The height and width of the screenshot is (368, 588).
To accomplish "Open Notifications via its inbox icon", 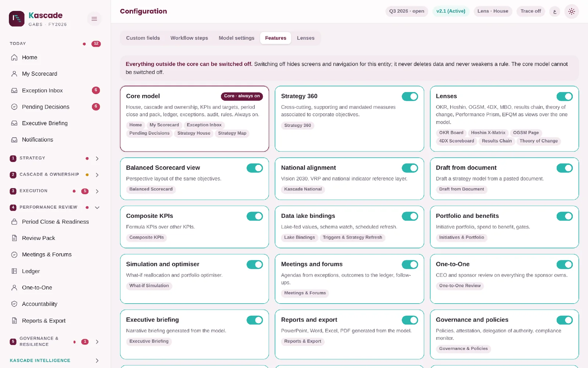I will coord(14,139).
